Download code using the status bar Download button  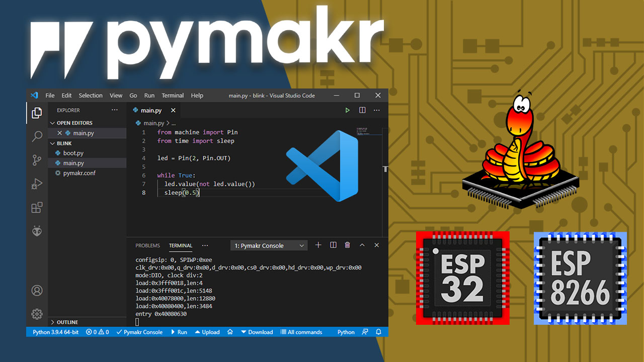257,332
